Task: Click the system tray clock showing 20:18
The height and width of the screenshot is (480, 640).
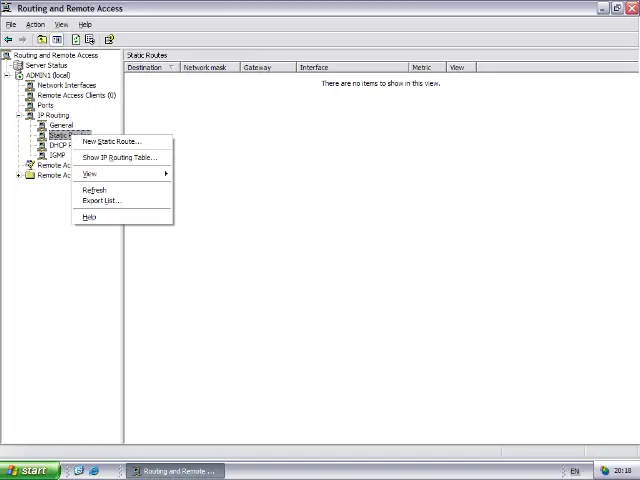Action: 622,471
